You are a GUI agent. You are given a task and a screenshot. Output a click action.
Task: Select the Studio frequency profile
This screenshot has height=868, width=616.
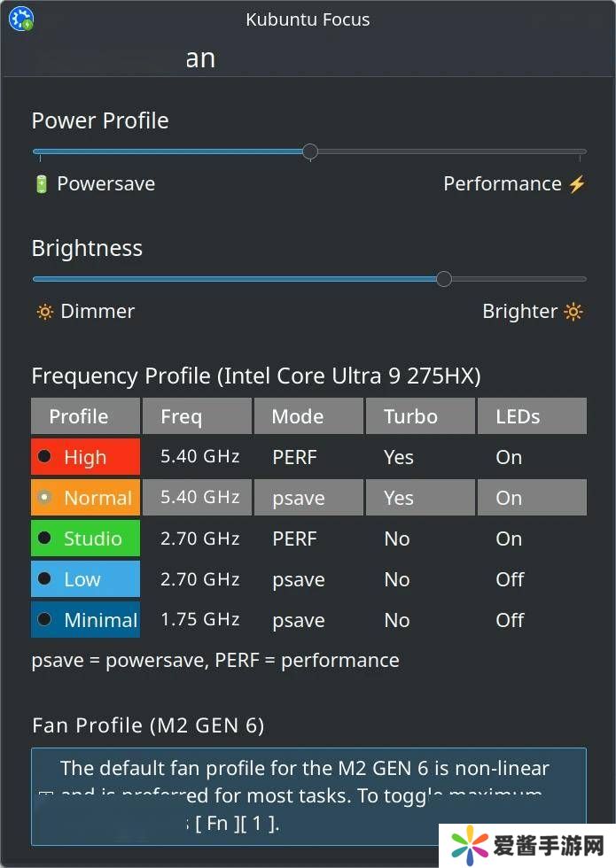(x=44, y=539)
